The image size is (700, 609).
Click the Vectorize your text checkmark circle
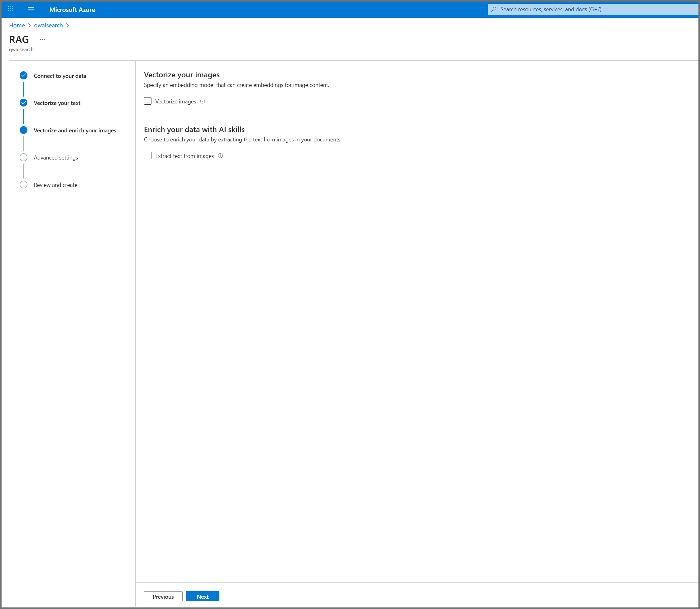23,102
